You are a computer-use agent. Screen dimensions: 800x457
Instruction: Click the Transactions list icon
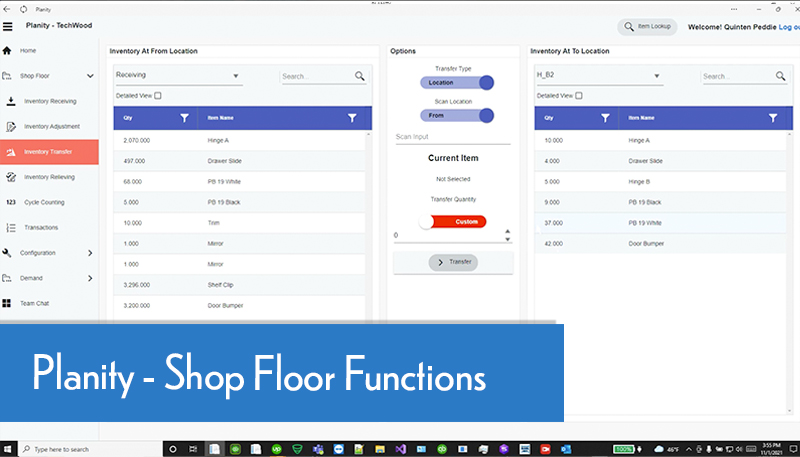(11, 227)
